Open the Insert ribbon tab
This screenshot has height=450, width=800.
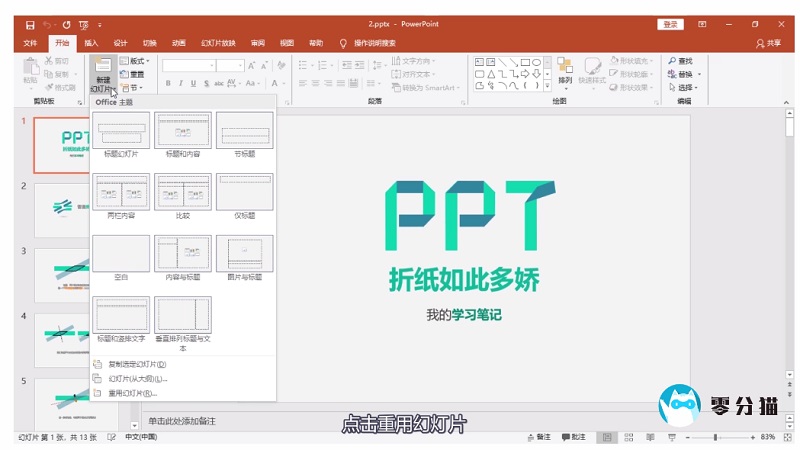click(x=91, y=43)
